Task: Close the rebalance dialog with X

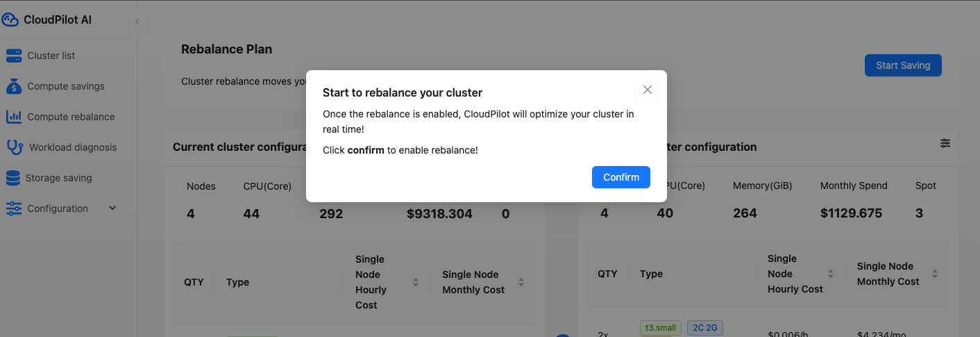Action: coord(648,90)
